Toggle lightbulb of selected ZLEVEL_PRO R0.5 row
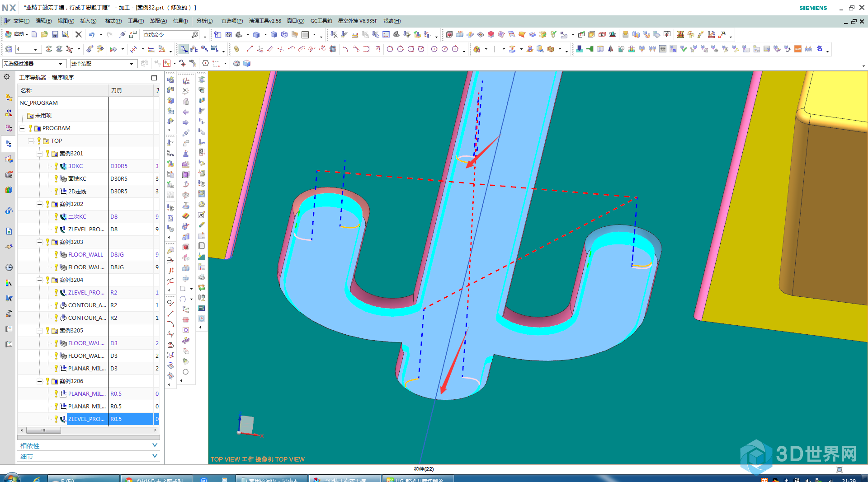868x482 pixels. (56, 419)
